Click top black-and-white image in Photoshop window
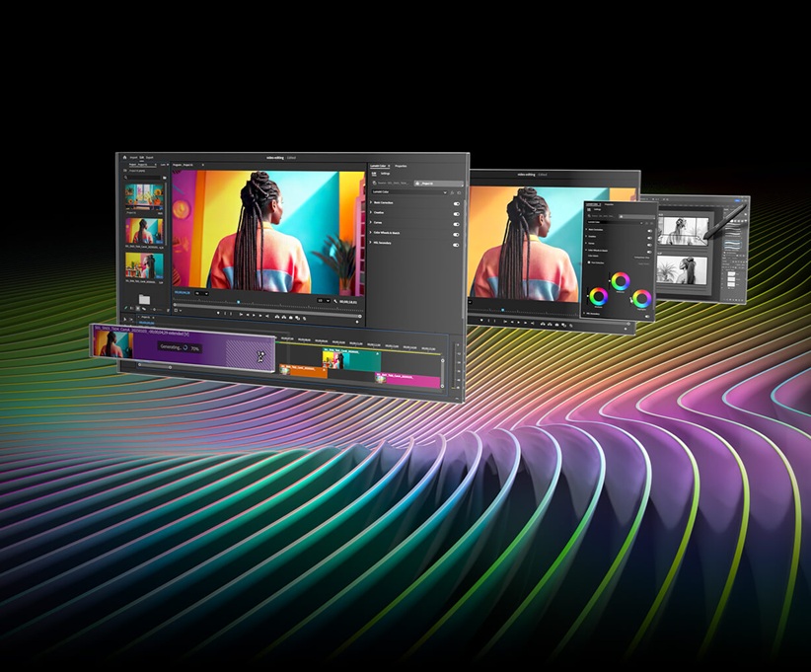The width and height of the screenshot is (811, 672). click(x=683, y=231)
